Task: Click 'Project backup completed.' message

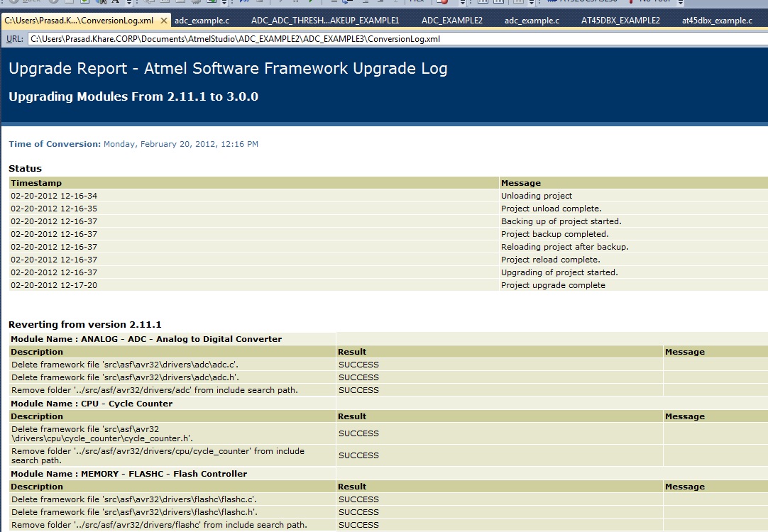Action: click(554, 234)
